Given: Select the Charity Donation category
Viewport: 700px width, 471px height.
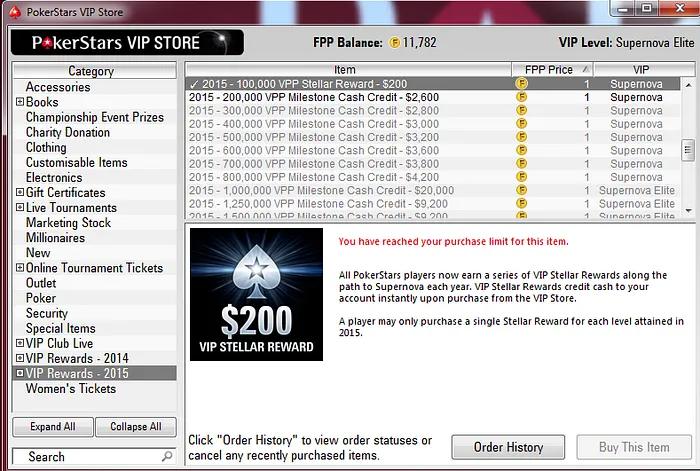Looking at the screenshot, I should click(68, 132).
